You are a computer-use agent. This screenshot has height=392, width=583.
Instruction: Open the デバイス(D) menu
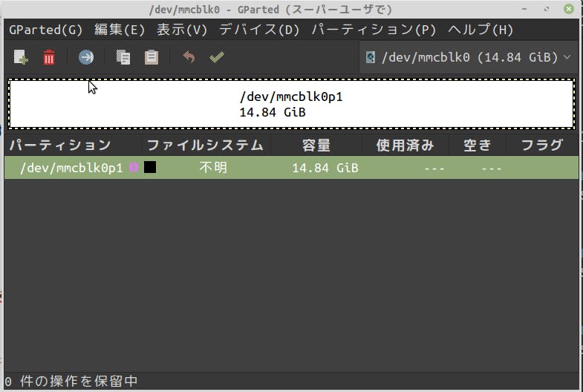pos(259,30)
